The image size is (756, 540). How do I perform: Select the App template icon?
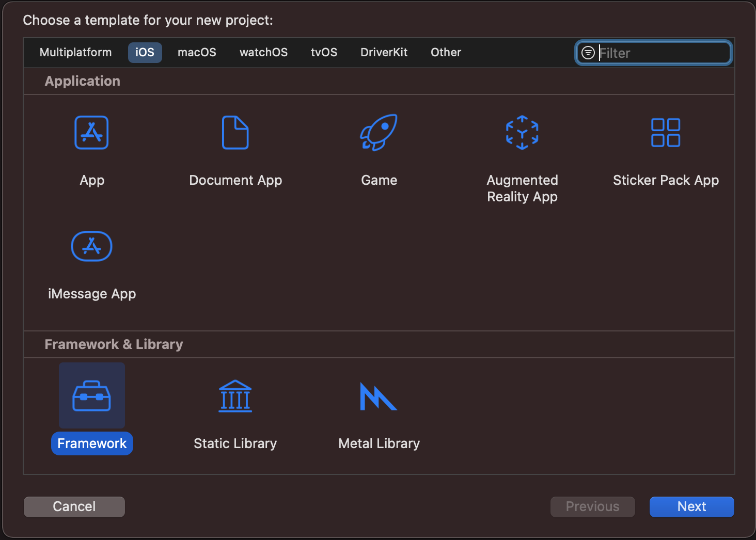91,133
